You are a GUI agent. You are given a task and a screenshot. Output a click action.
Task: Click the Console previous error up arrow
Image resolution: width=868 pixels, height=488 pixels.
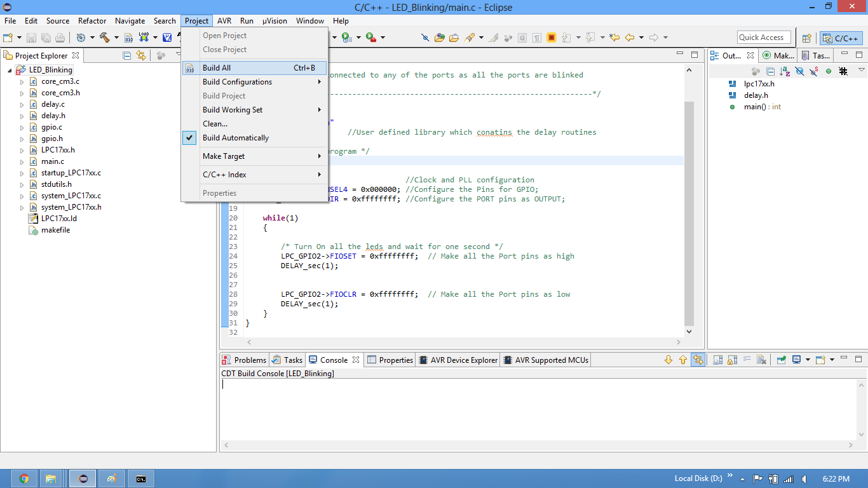pyautogui.click(x=683, y=360)
